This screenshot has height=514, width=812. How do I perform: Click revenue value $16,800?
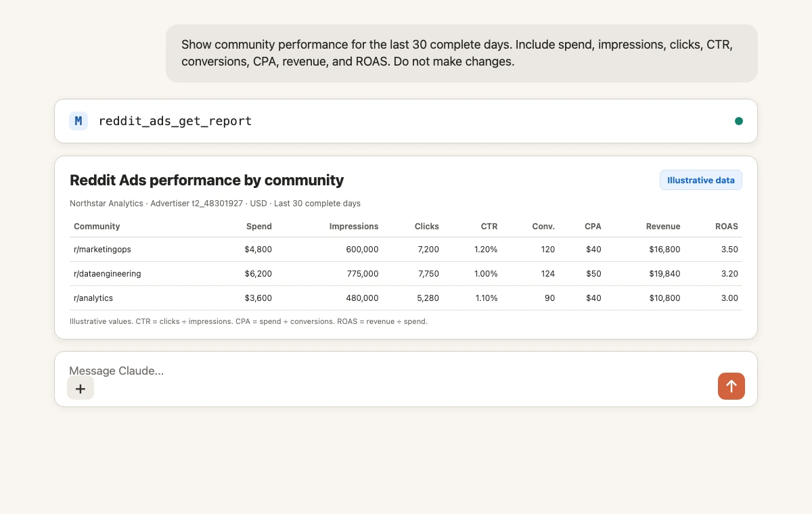click(x=664, y=250)
